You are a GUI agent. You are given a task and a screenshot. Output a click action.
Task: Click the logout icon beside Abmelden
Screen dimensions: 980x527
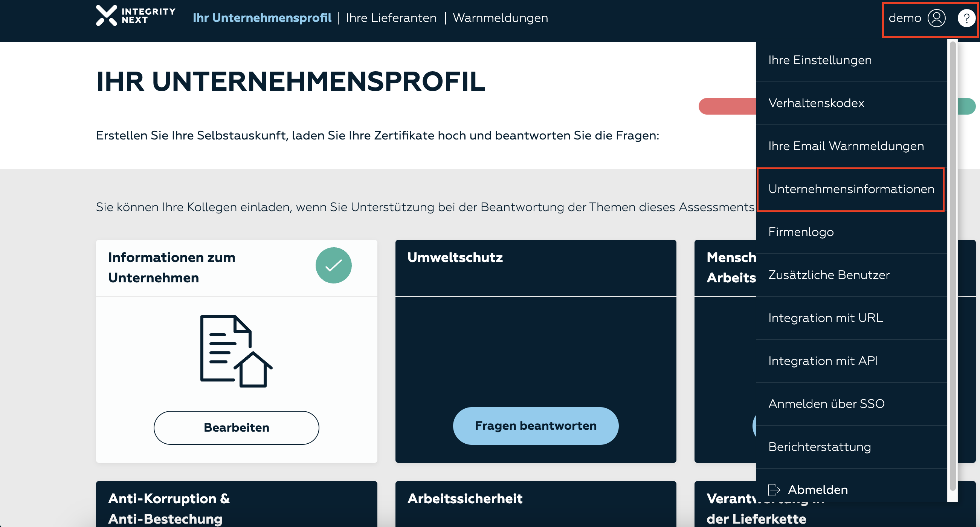[x=775, y=490]
